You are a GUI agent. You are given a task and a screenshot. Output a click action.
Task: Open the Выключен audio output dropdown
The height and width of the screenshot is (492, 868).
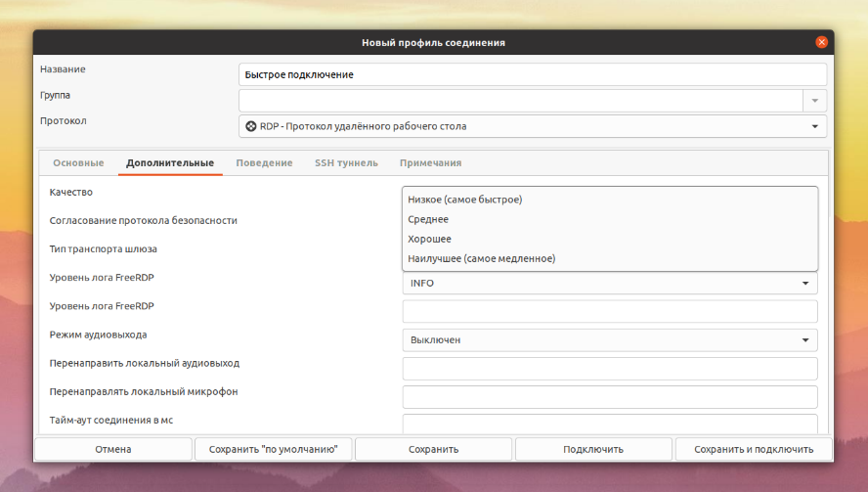point(610,340)
